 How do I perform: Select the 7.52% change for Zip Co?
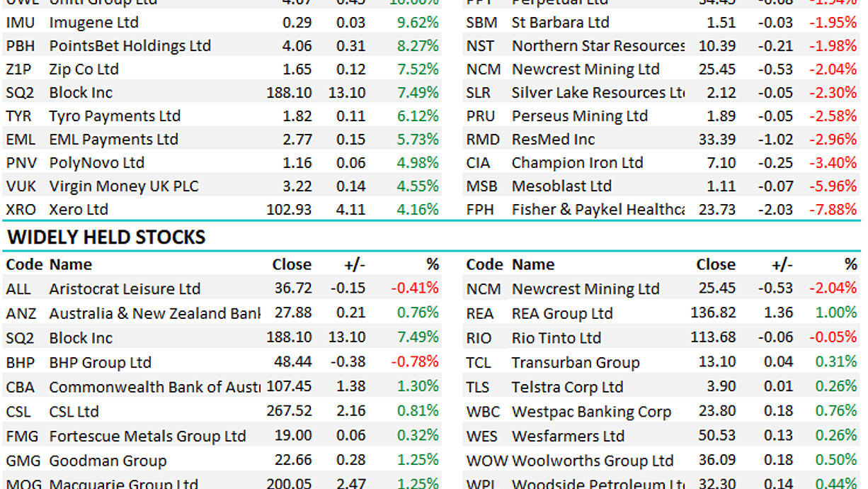pos(418,69)
